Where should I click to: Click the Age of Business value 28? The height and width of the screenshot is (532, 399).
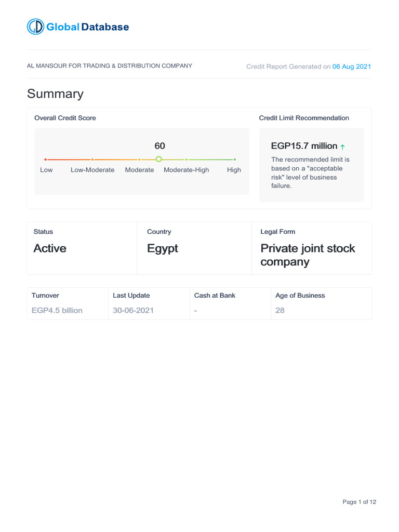[x=280, y=310]
